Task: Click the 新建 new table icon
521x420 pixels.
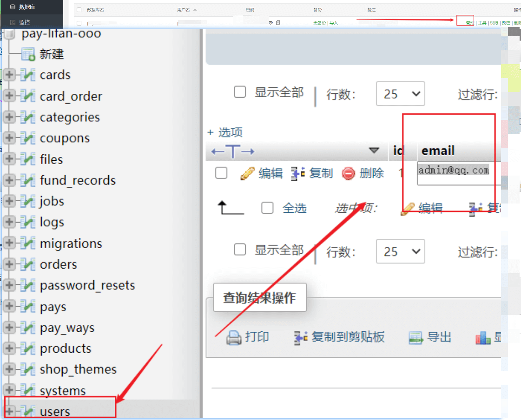Action: (x=28, y=54)
